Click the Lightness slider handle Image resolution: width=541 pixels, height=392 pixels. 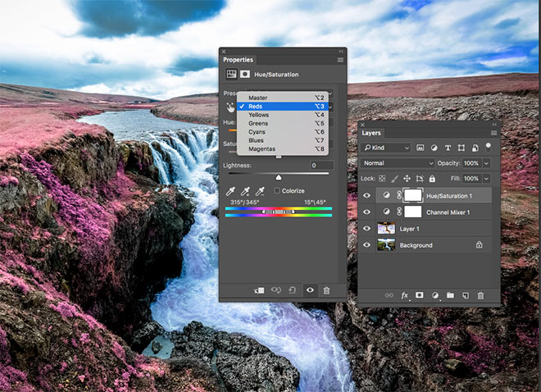click(279, 177)
